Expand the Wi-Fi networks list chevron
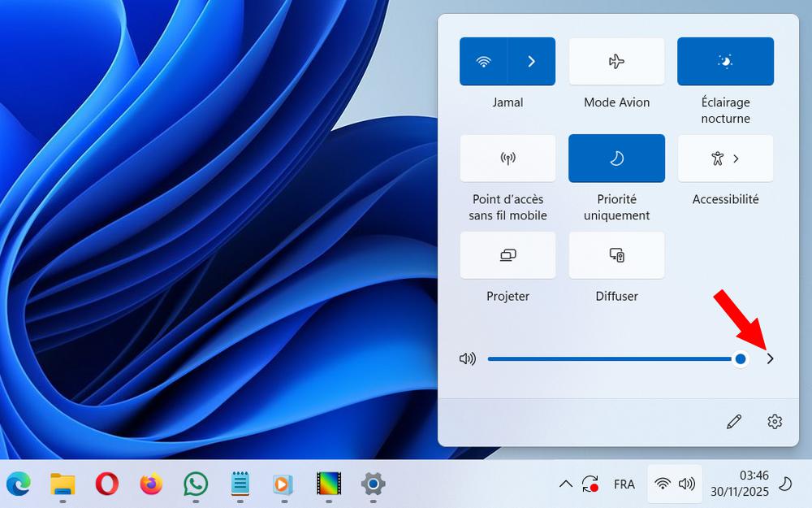The height and width of the screenshot is (508, 812). 532,62
